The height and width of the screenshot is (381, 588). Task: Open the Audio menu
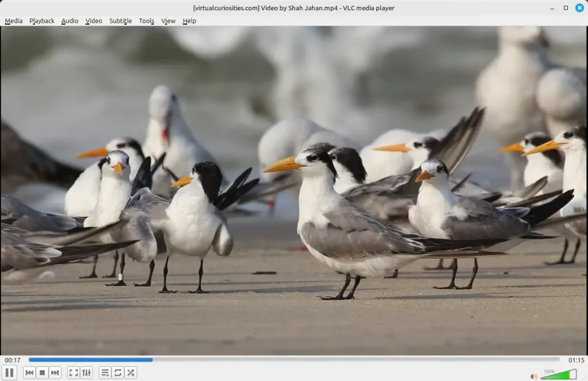pos(69,21)
